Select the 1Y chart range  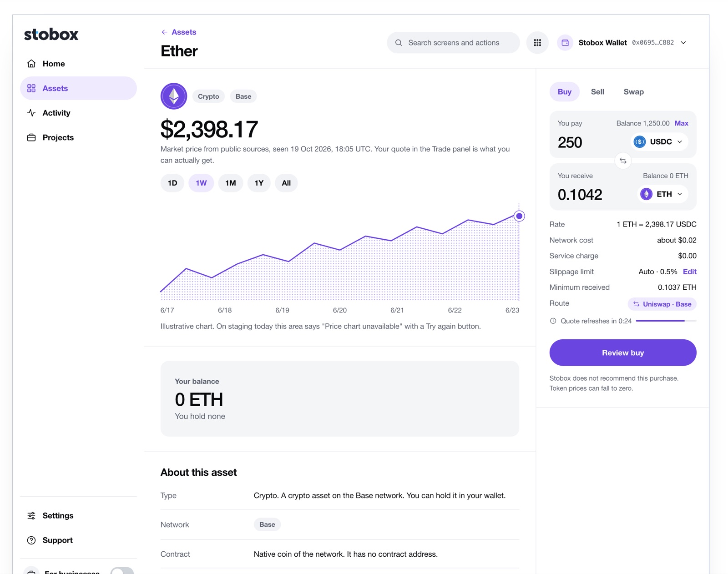point(259,183)
